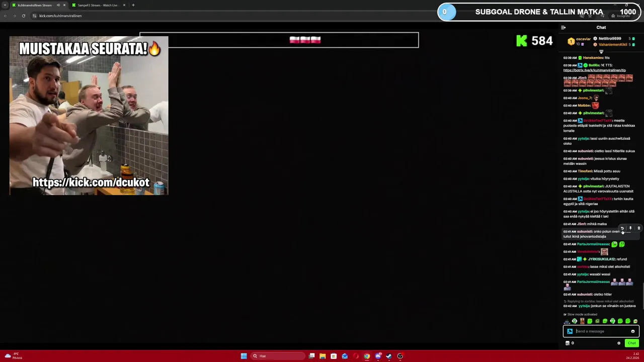Open the gift shop icon below chat
The image size is (644, 362).
pyautogui.click(x=568, y=343)
